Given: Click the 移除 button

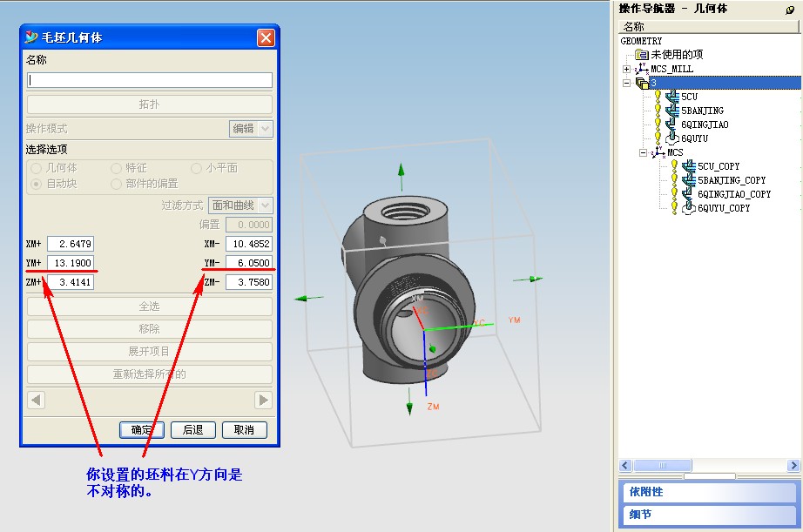Looking at the screenshot, I should tap(150, 329).
